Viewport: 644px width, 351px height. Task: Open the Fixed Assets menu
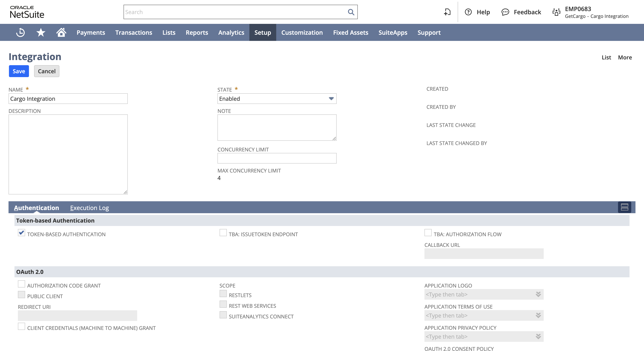[x=351, y=33]
